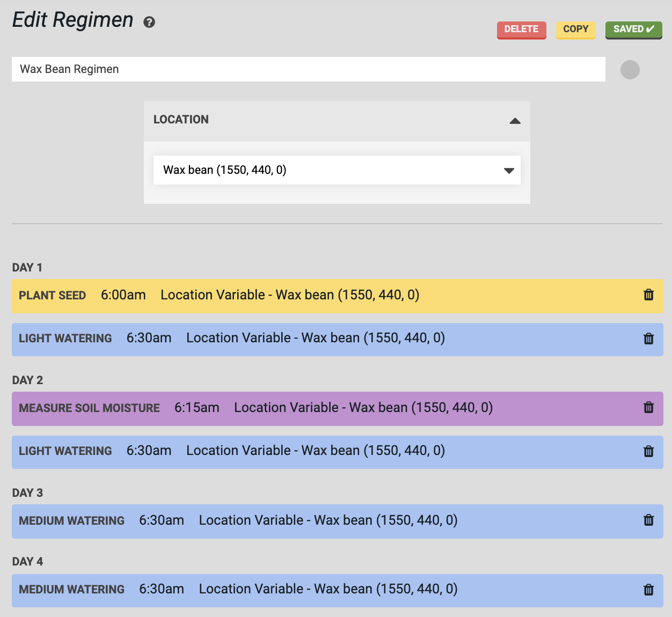Select the Plant Seed 6:00am row
Viewport: 672px width, 617px height.
[322, 296]
